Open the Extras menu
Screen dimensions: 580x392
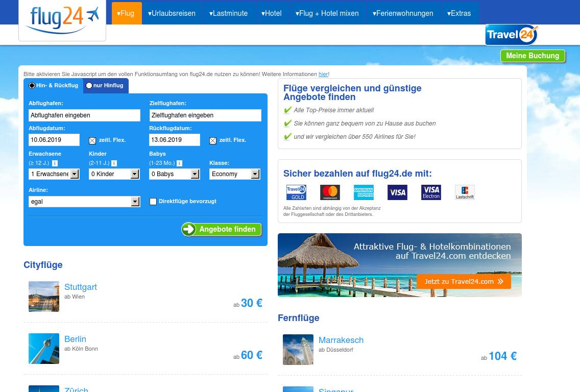(459, 13)
